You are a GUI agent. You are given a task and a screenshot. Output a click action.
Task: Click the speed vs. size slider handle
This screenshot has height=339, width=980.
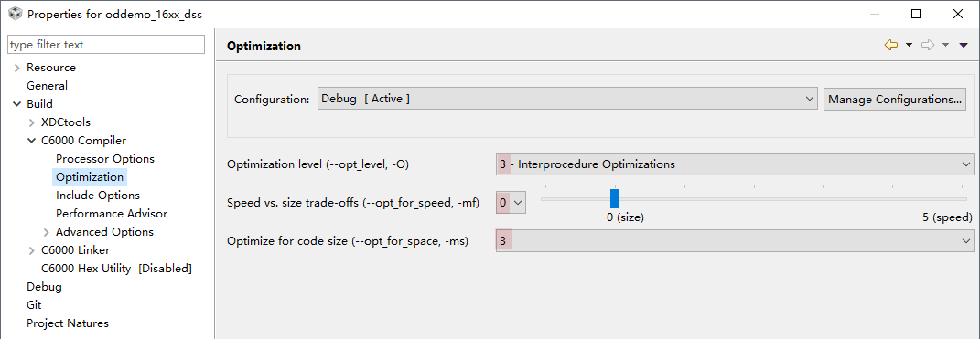[615, 198]
